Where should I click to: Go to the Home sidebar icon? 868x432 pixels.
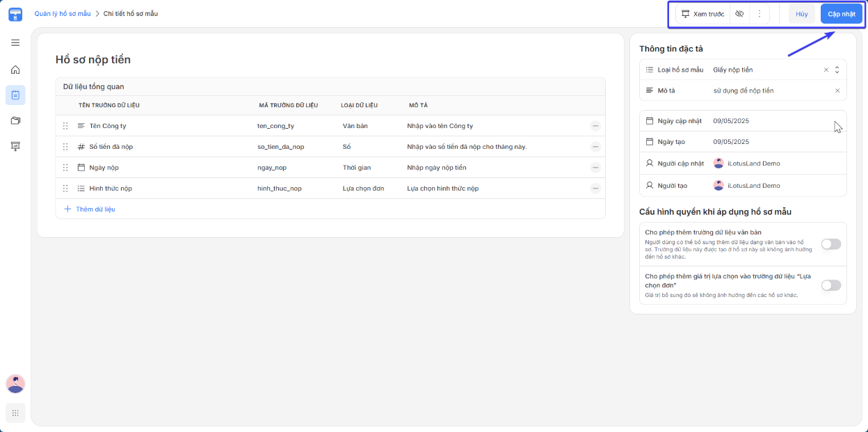[x=15, y=70]
